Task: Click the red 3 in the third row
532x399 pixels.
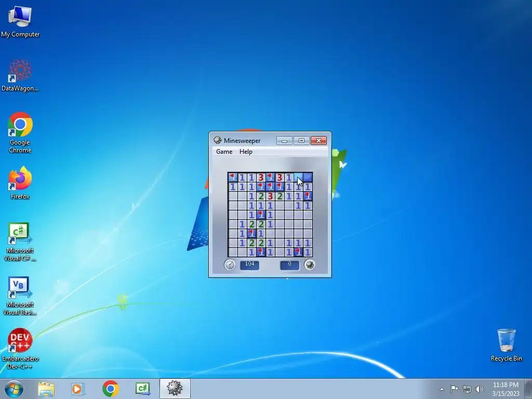Action: (x=270, y=196)
